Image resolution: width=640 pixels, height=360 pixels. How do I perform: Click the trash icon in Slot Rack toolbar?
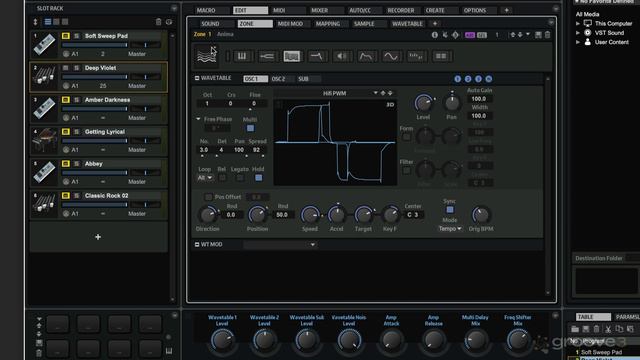tap(159, 22)
